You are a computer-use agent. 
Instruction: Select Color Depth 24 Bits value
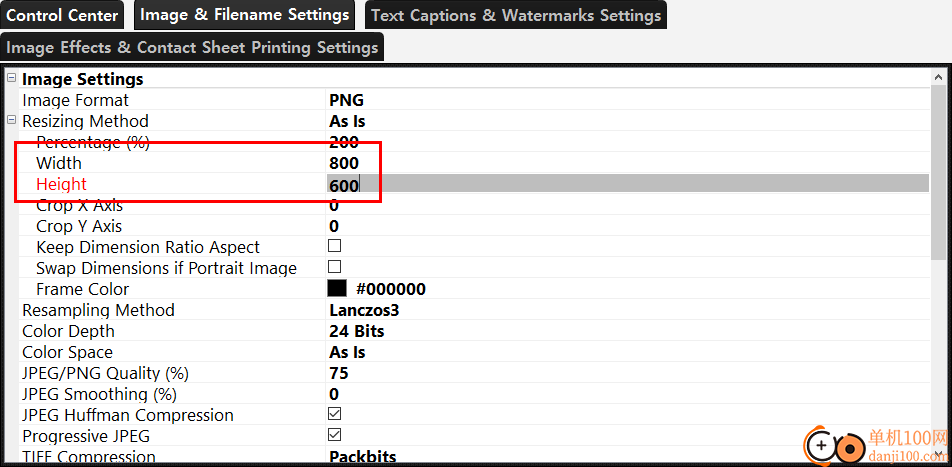356,331
